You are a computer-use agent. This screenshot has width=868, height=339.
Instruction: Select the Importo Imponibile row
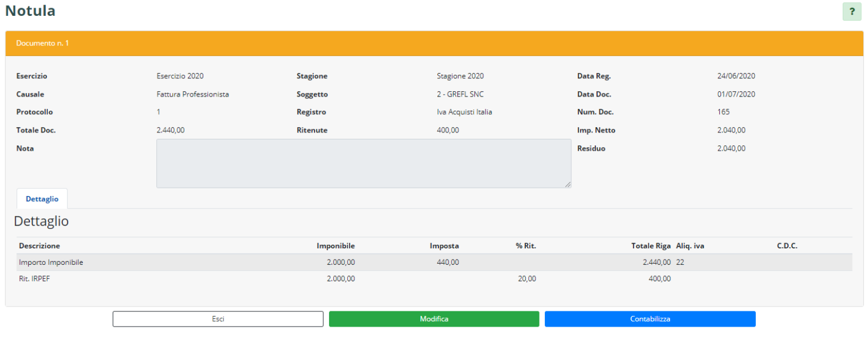(51, 262)
